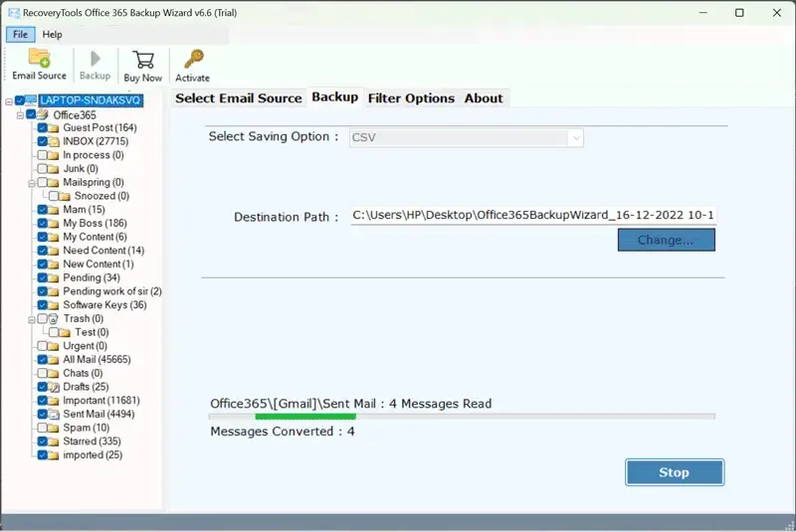The height and width of the screenshot is (532, 796).
Task: Click the window resize grip corner
Action: pos(790,526)
